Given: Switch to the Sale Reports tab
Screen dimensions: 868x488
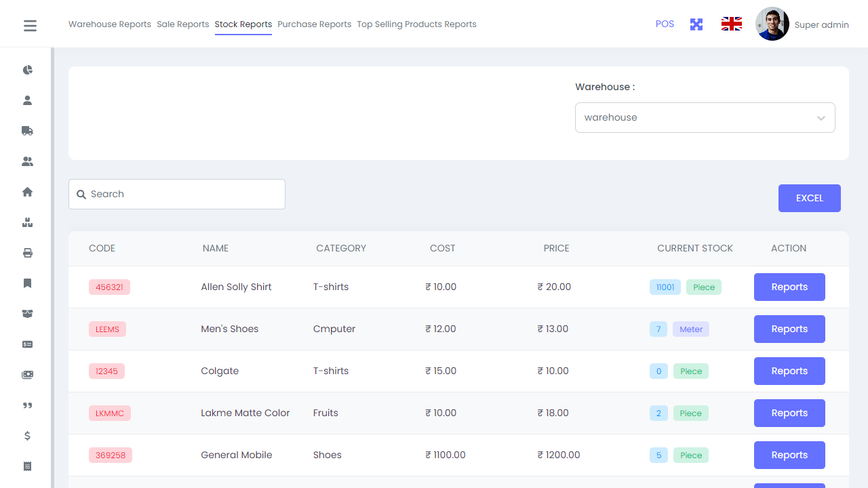Looking at the screenshot, I should (x=183, y=24).
